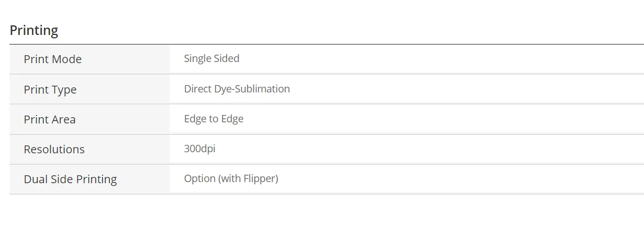This screenshot has width=644, height=226.
Task: Click the "Printing" section heading
Action: pyautogui.click(x=34, y=30)
